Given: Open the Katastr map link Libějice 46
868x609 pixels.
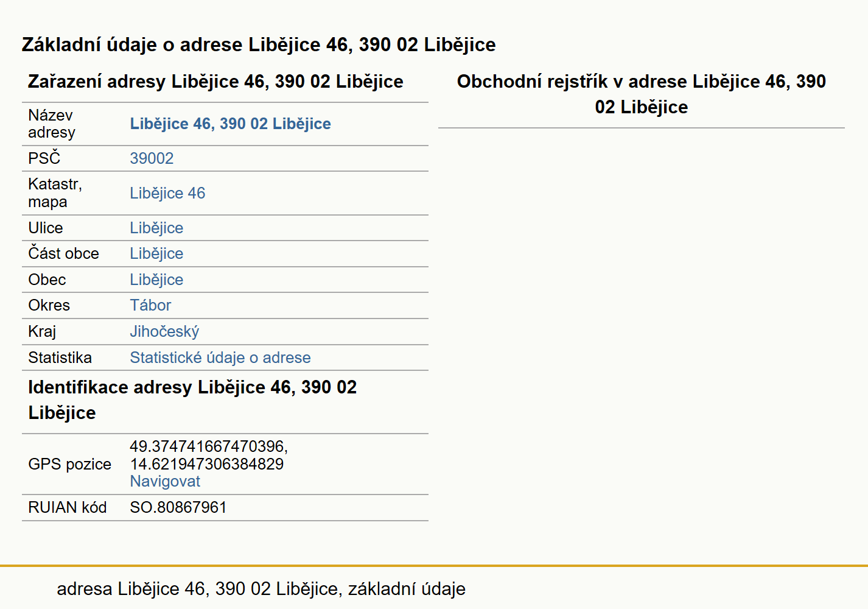Looking at the screenshot, I should (167, 193).
